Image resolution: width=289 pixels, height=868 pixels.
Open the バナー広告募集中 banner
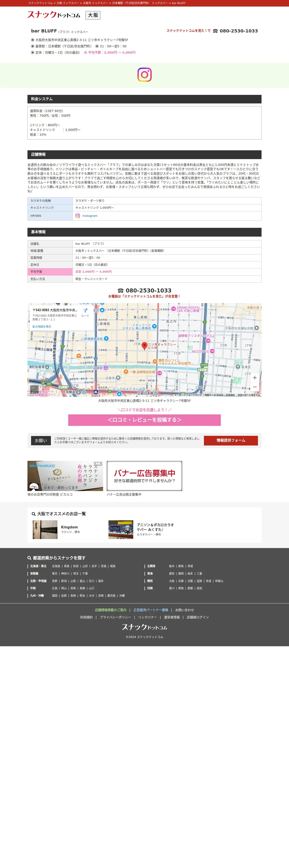click(x=144, y=476)
